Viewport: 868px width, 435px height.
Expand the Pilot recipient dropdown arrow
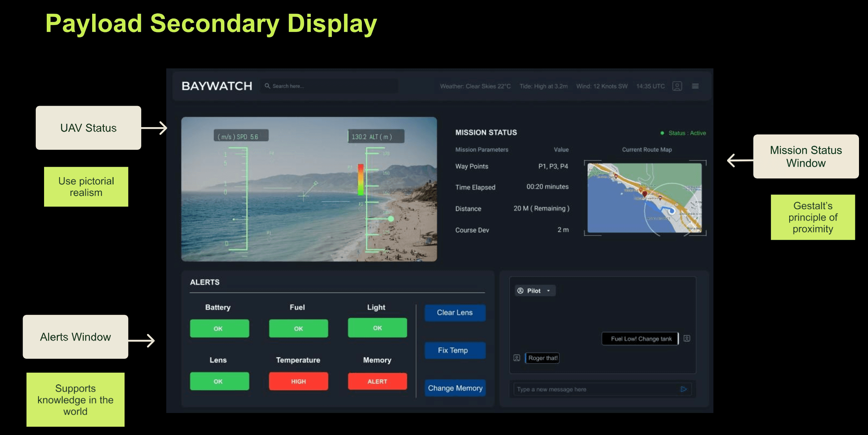coord(548,291)
